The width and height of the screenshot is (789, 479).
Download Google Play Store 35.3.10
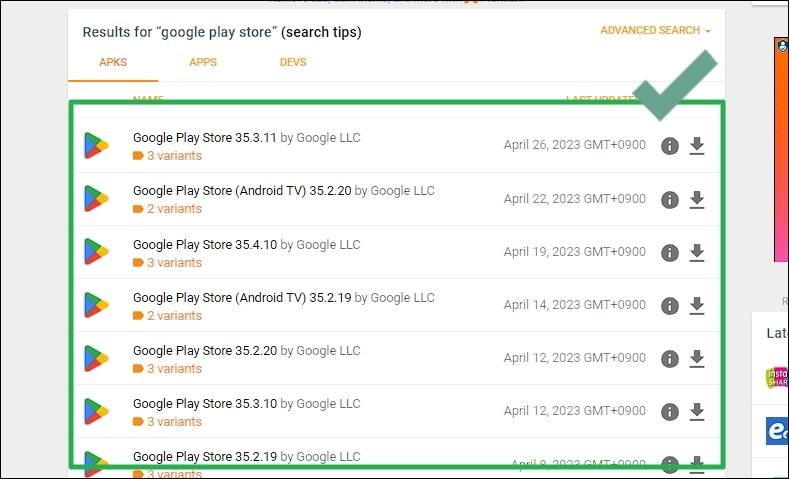pyautogui.click(x=697, y=412)
